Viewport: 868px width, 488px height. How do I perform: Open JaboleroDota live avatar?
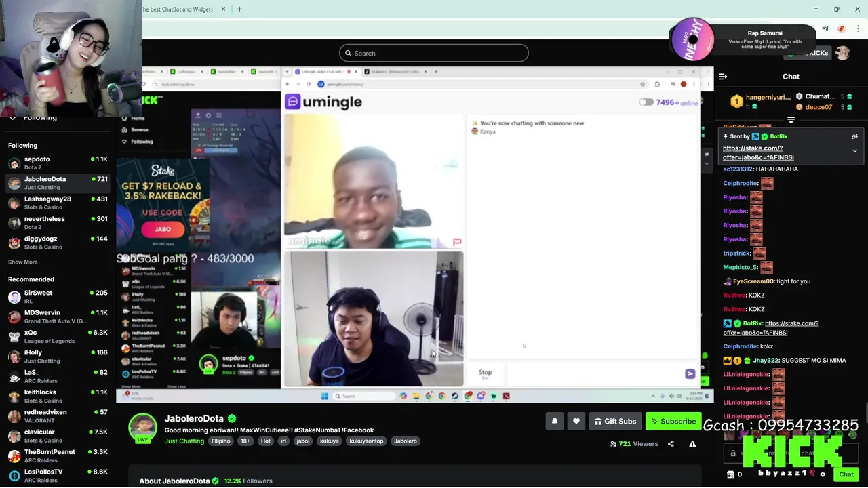coord(142,428)
